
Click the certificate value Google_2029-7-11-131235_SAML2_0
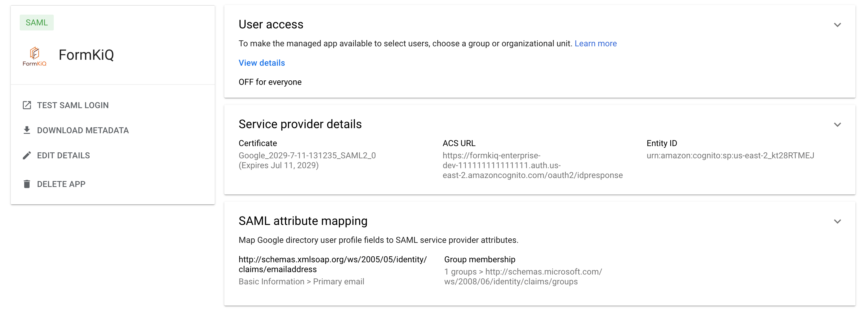(x=307, y=155)
